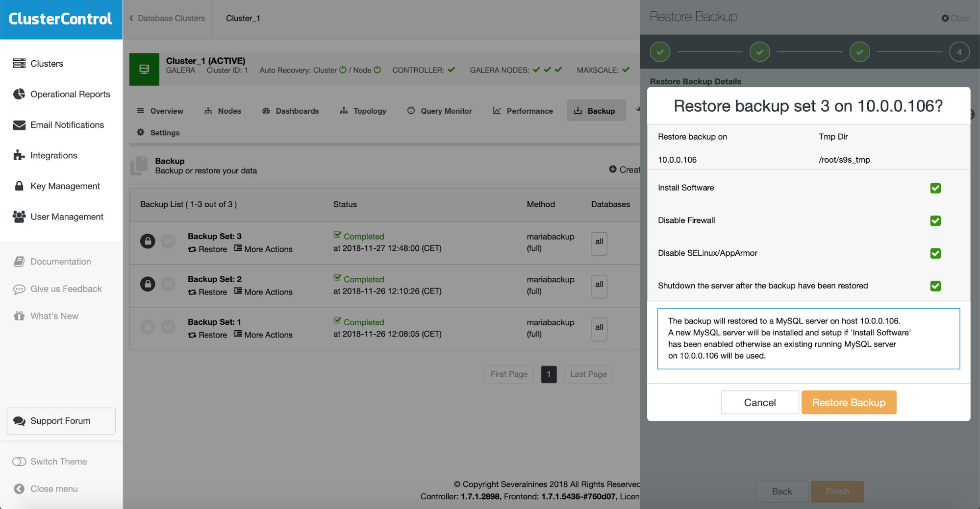Click the Cluster_1 breadcrumb tab

pos(243,18)
